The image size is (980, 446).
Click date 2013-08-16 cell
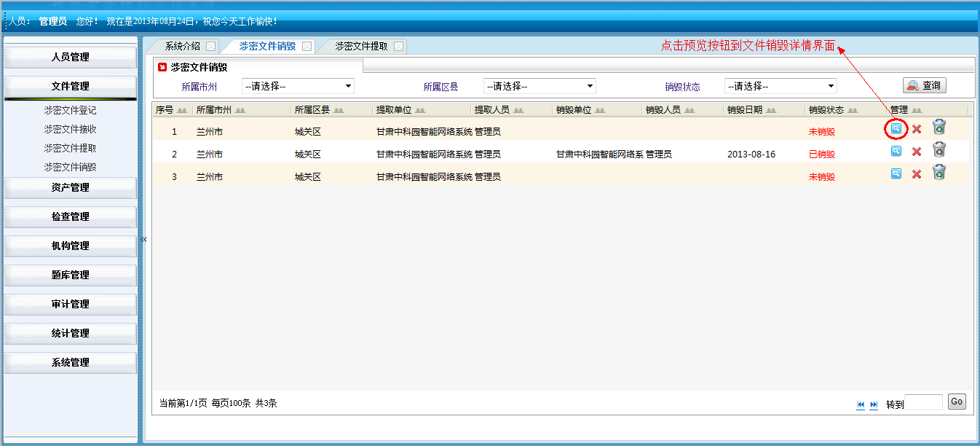[750, 154]
